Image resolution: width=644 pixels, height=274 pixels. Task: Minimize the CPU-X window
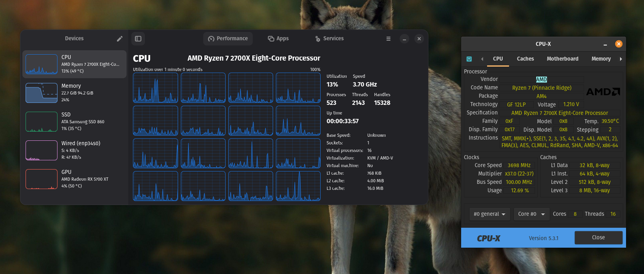605,44
